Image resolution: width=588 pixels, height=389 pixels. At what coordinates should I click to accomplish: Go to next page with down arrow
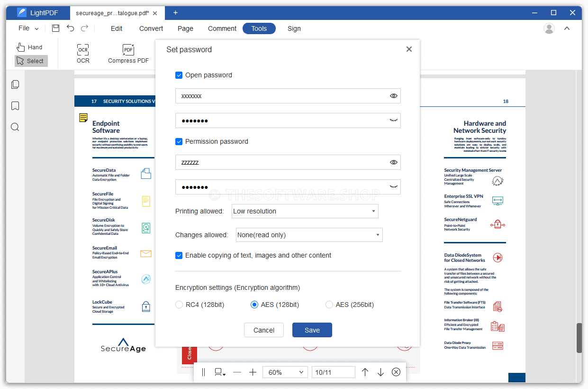(x=380, y=372)
